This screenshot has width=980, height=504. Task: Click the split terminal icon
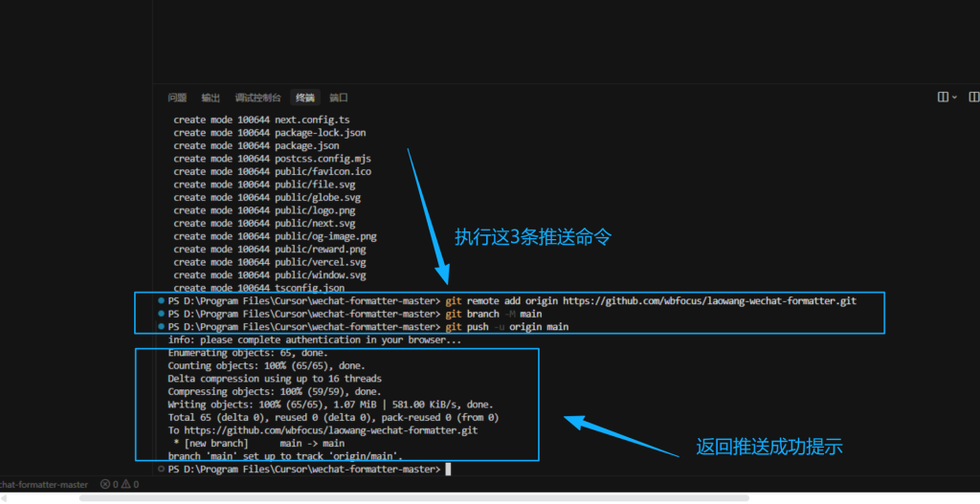943,97
